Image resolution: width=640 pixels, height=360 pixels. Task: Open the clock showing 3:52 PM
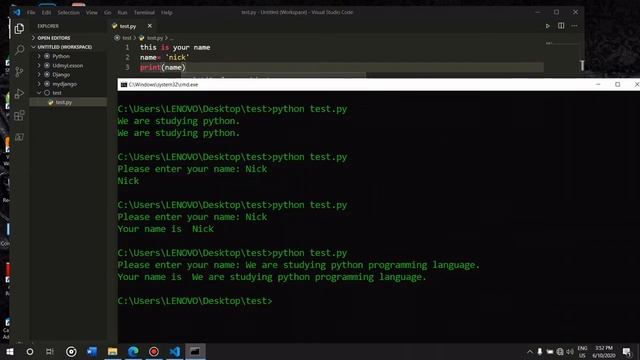604,351
